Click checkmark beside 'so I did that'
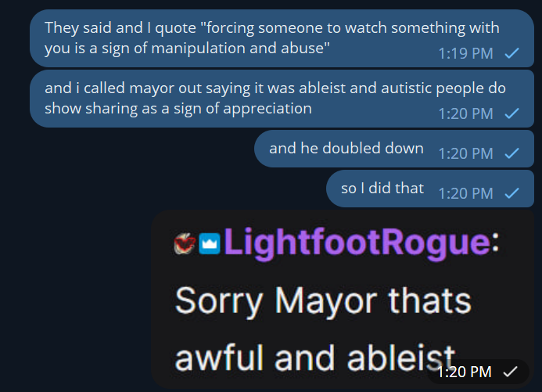The height and width of the screenshot is (392, 542). click(x=512, y=193)
